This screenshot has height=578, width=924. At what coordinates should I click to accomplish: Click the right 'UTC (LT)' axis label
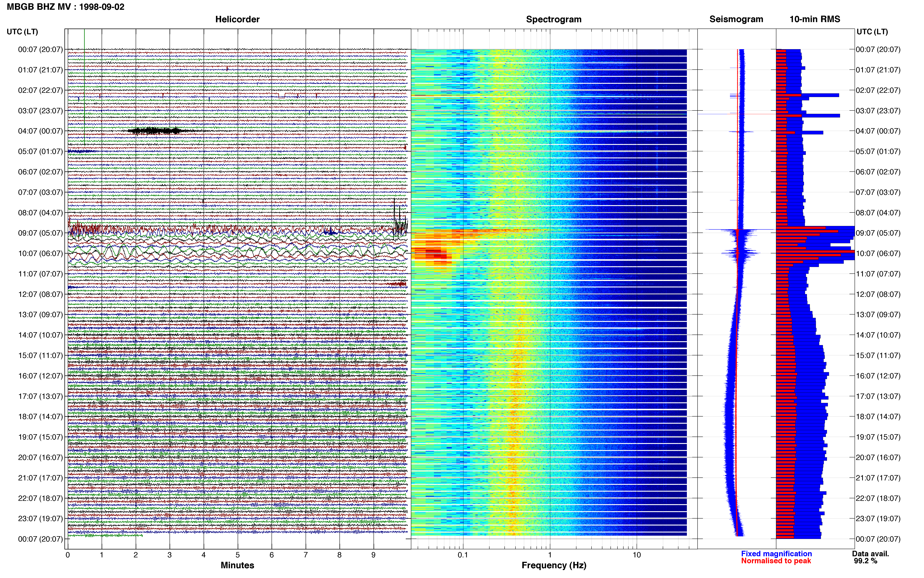pos(872,32)
